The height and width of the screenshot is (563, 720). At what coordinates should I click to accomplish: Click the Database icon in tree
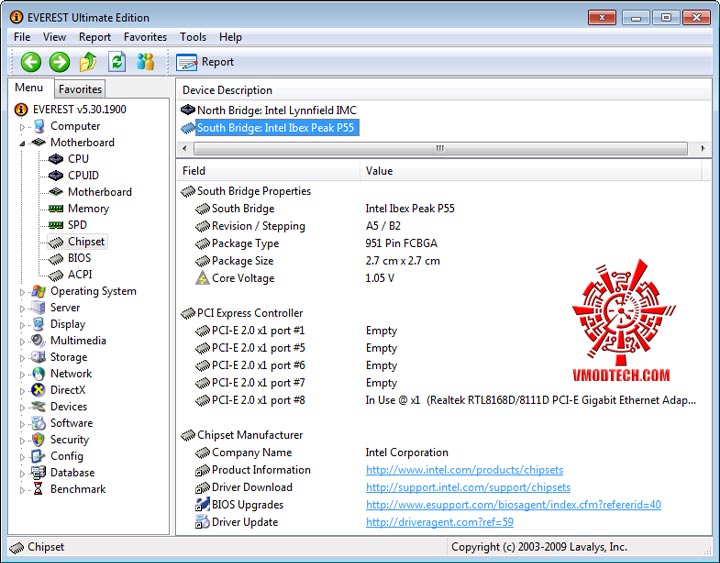[x=39, y=473]
